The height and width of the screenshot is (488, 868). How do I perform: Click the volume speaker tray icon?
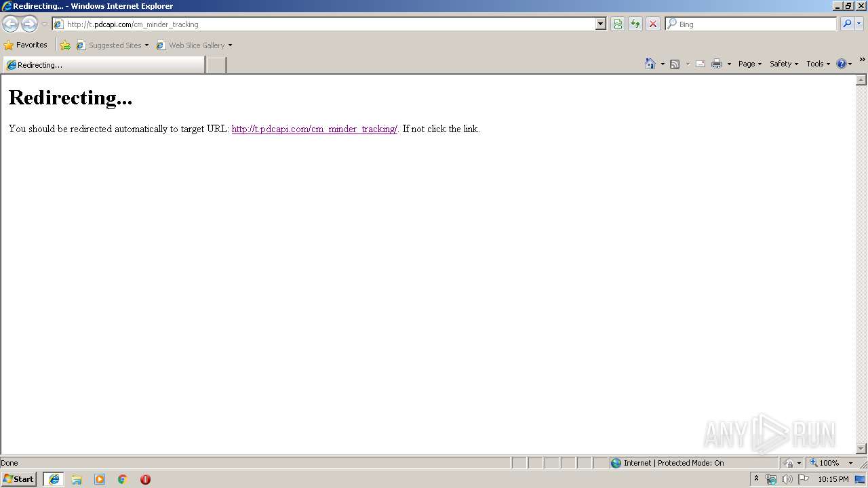point(787,479)
